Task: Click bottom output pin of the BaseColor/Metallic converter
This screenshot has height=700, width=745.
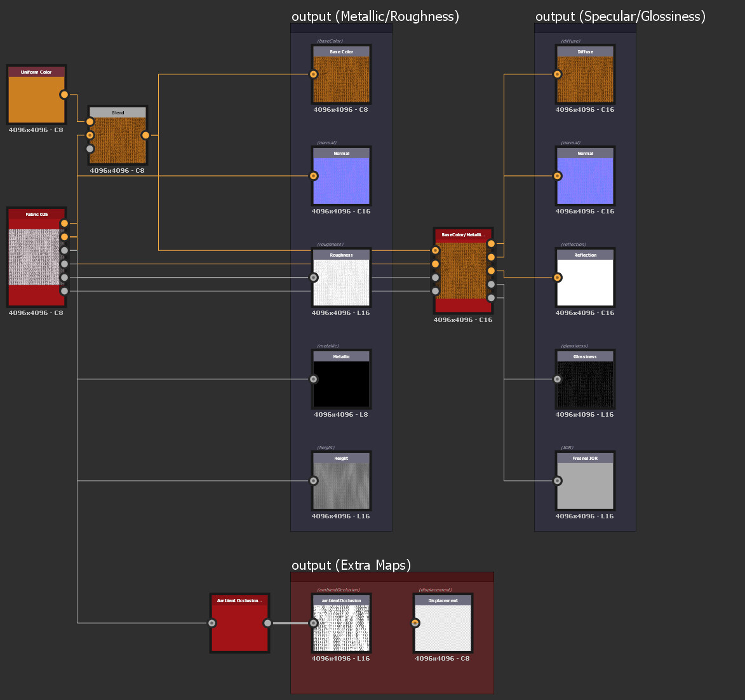Action: [492, 298]
